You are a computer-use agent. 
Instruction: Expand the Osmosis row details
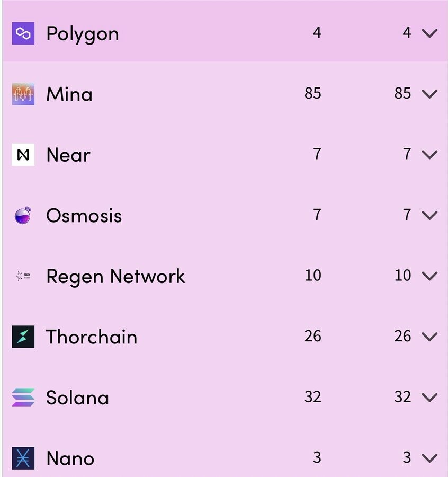(x=429, y=215)
